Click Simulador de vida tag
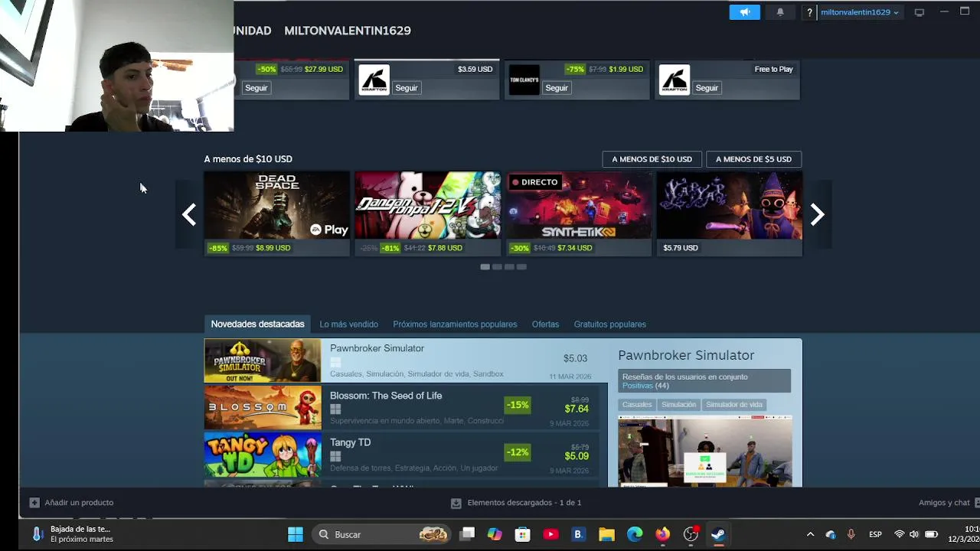This screenshot has width=980, height=551. tap(733, 405)
